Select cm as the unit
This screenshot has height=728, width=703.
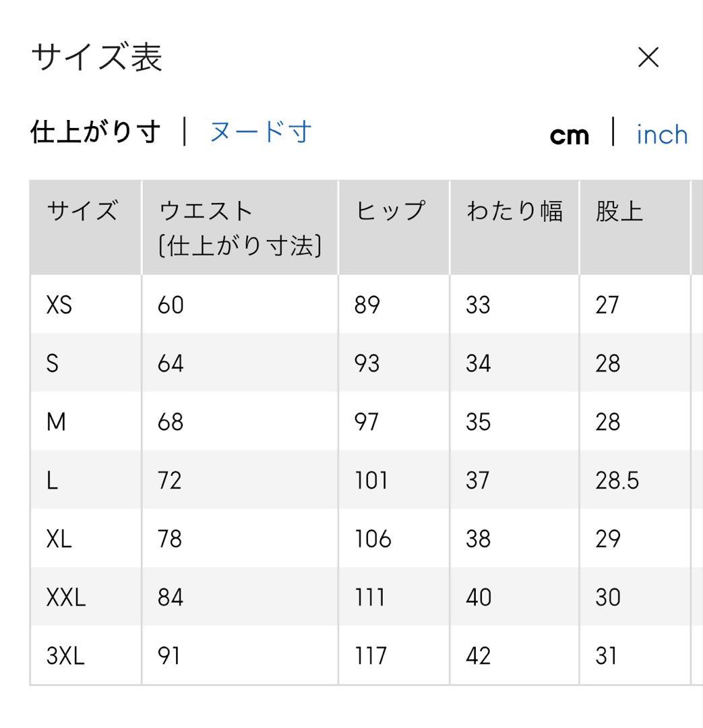pos(569,135)
